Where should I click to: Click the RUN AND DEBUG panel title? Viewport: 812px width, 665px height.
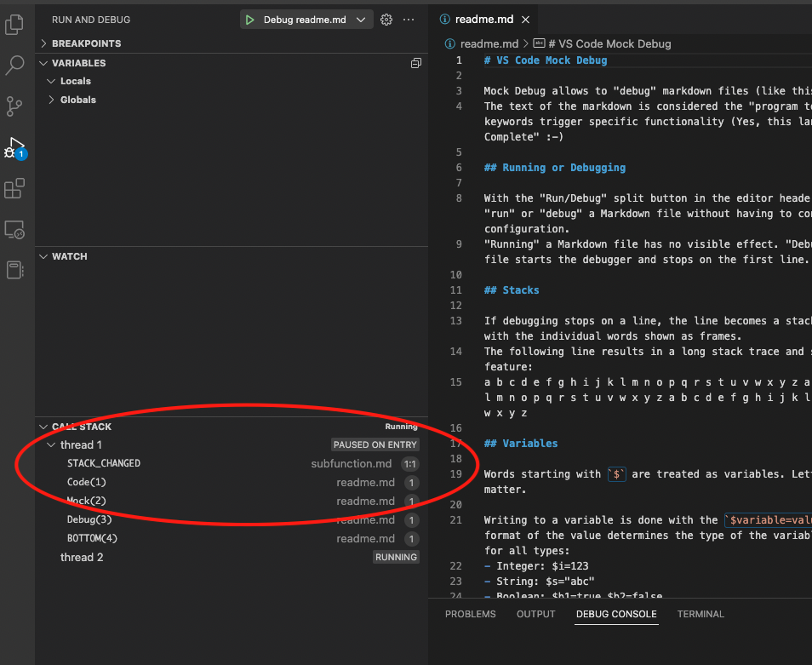pyautogui.click(x=91, y=20)
